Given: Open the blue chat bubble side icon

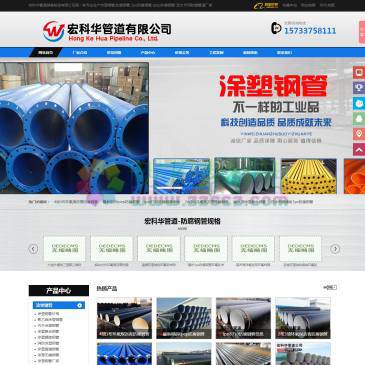Looking at the screenshot, I should pyautogui.click(x=359, y=104).
